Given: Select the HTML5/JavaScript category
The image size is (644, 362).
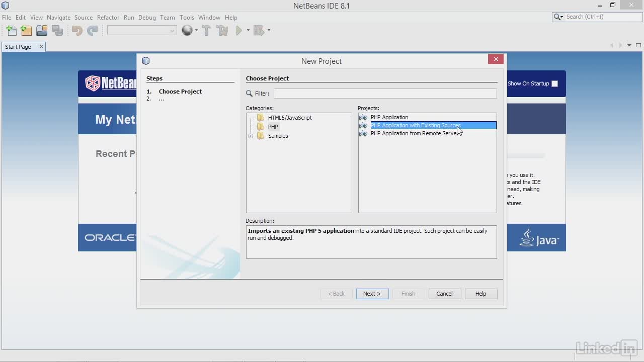Looking at the screenshot, I should click(x=290, y=118).
